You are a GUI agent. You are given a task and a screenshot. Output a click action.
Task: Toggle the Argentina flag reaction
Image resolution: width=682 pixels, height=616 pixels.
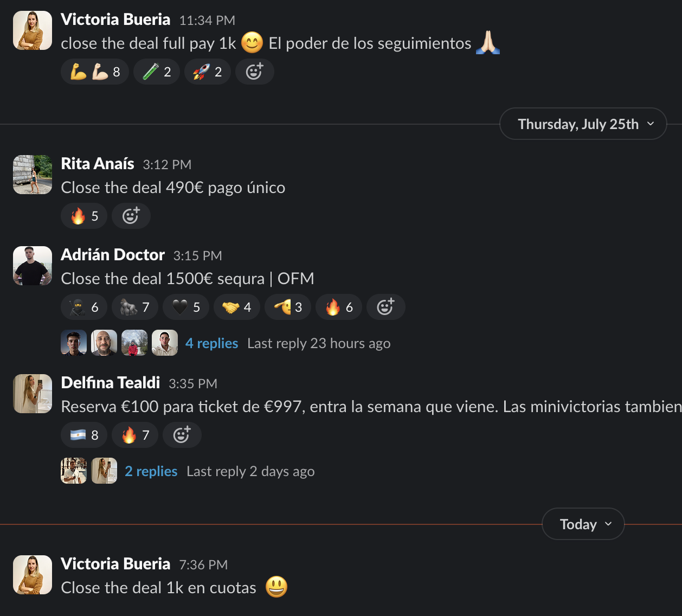[x=84, y=435]
